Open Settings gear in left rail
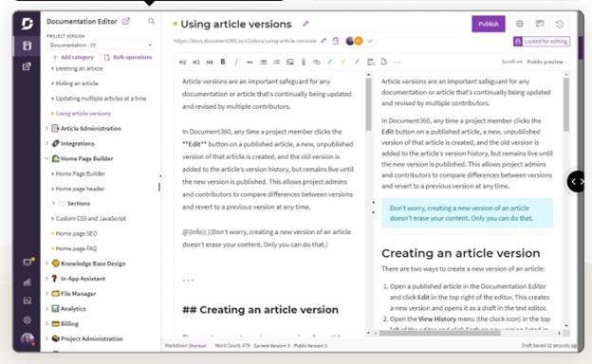Image resolution: width=592 pixels, height=364 pixels. [x=28, y=319]
